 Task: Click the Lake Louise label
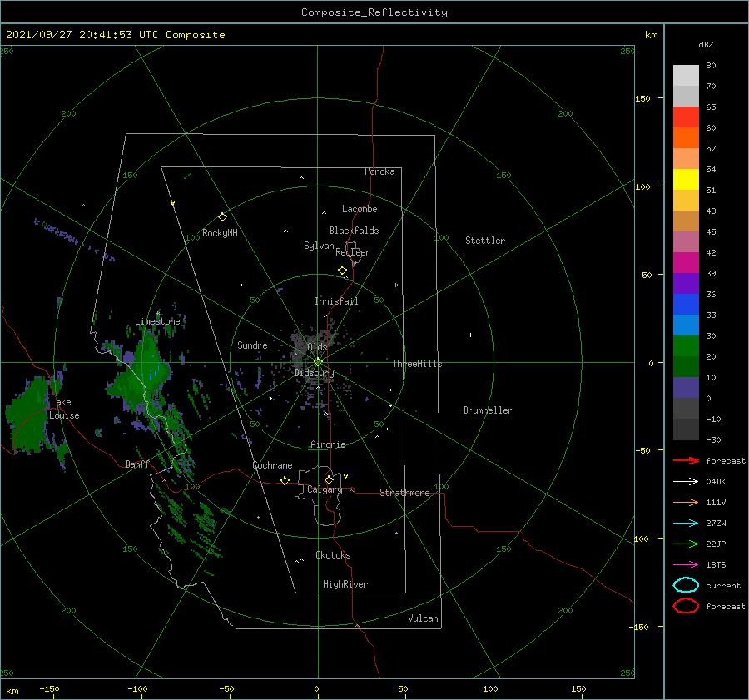(x=64, y=409)
